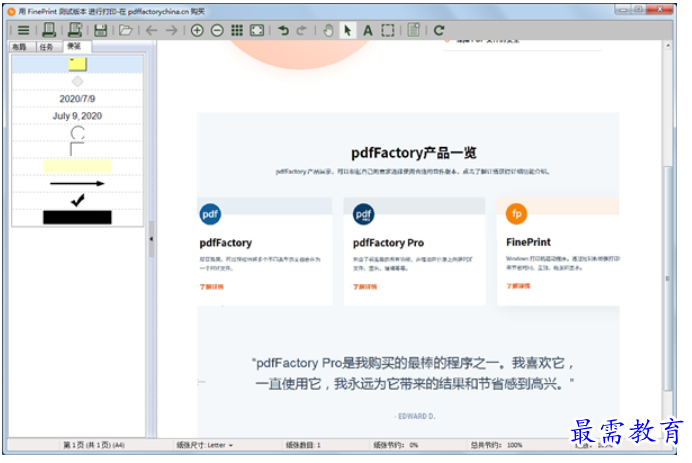Pick the diamond shape stamp
Viewport: 692px width, 463px height.
77,81
